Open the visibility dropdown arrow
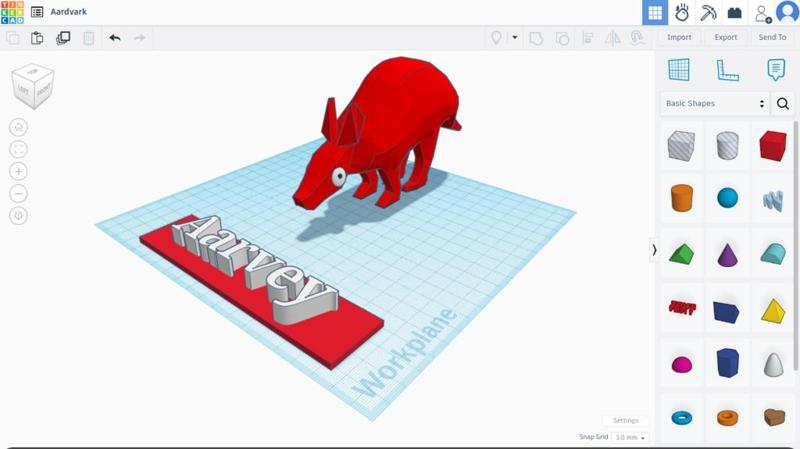 pyautogui.click(x=515, y=37)
